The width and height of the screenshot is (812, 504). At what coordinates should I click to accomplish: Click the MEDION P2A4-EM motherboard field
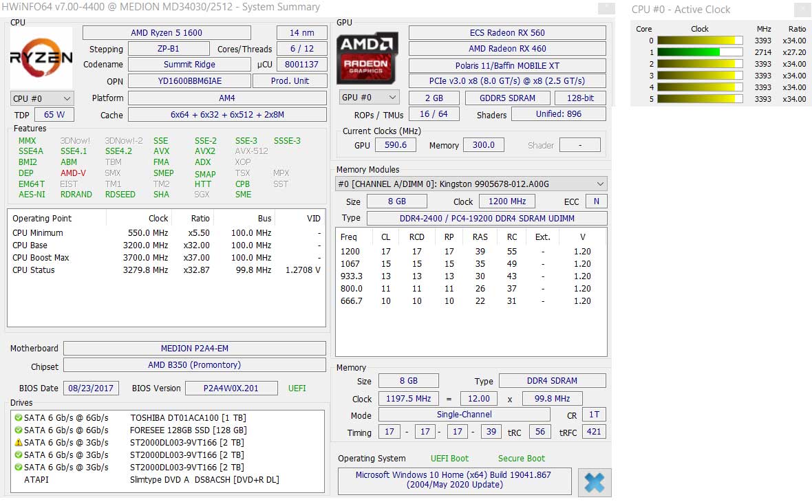195,348
